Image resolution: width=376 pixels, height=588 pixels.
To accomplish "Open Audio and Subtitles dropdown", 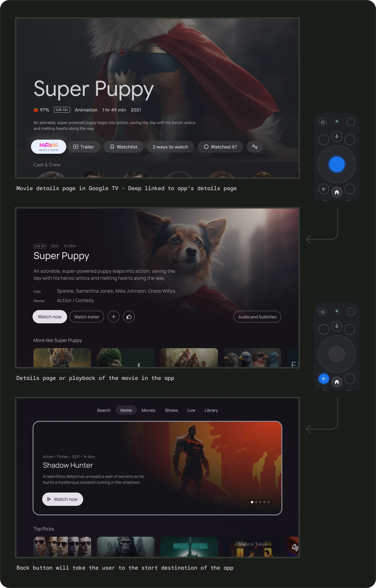I will coord(257,317).
